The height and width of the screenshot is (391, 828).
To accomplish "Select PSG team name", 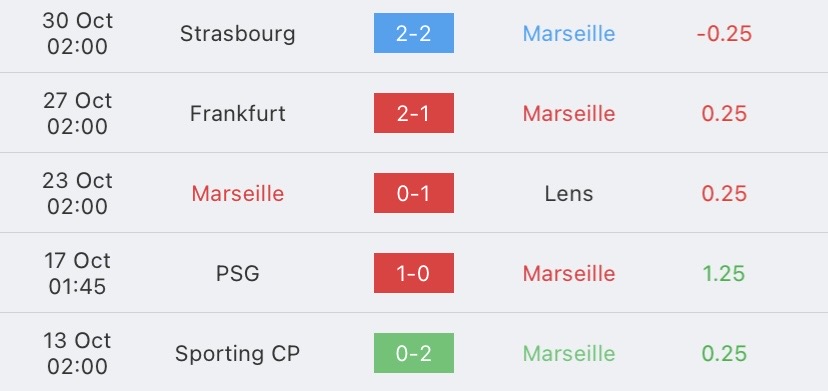I will 238,274.
